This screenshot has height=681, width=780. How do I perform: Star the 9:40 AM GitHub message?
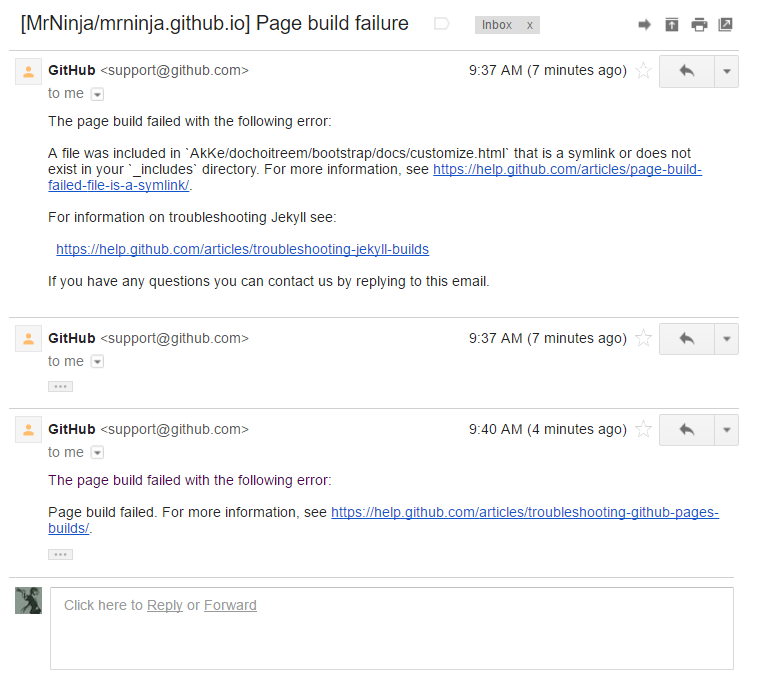[x=644, y=430]
